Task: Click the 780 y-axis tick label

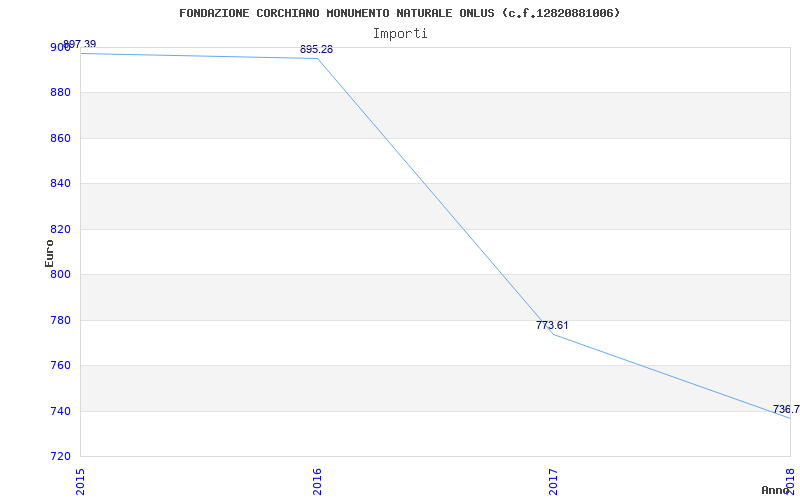Action: coord(60,320)
